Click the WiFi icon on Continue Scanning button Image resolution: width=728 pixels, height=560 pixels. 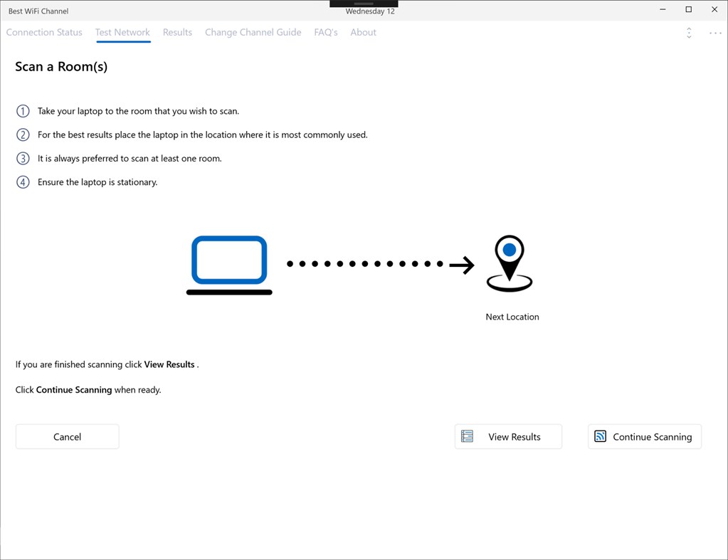600,436
